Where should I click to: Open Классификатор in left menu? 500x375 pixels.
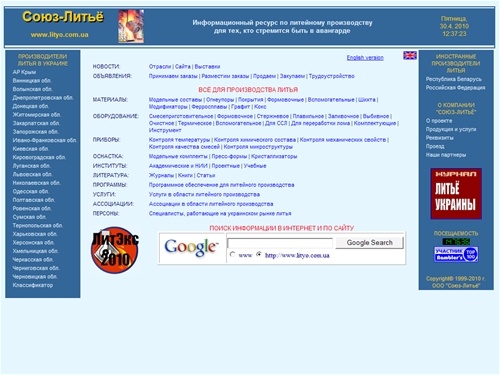tap(33, 285)
